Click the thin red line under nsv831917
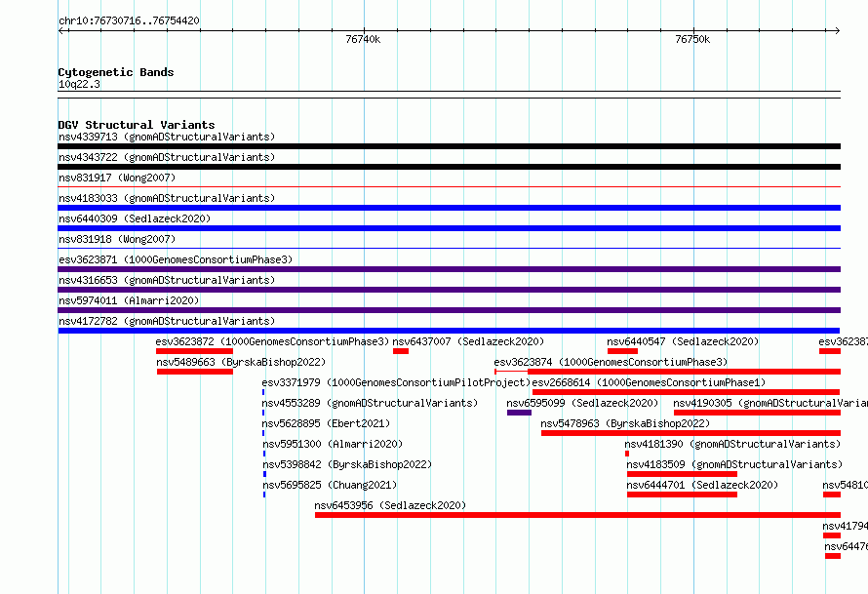 (449, 187)
